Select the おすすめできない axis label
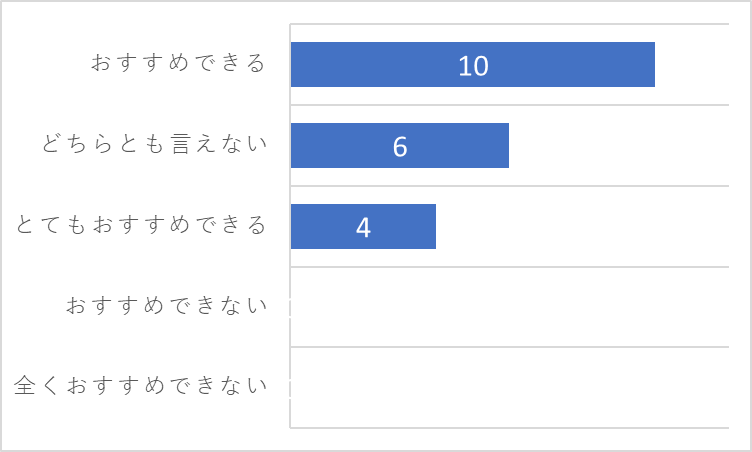The width and height of the screenshot is (752, 452). 166,305
